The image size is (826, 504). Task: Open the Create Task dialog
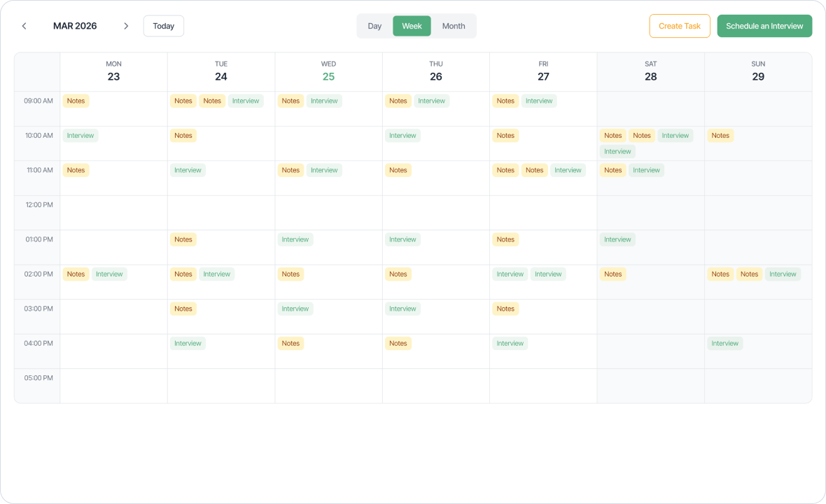tap(679, 25)
